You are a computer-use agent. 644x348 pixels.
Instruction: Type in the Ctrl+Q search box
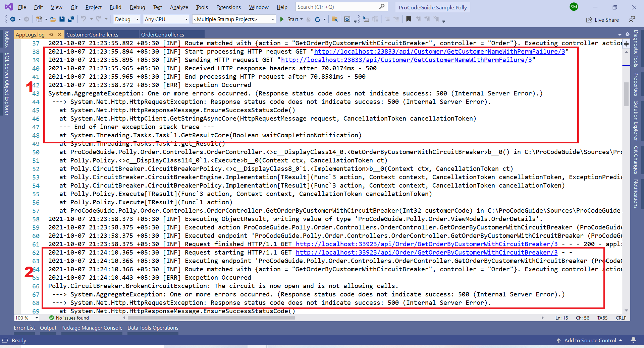[x=337, y=7]
